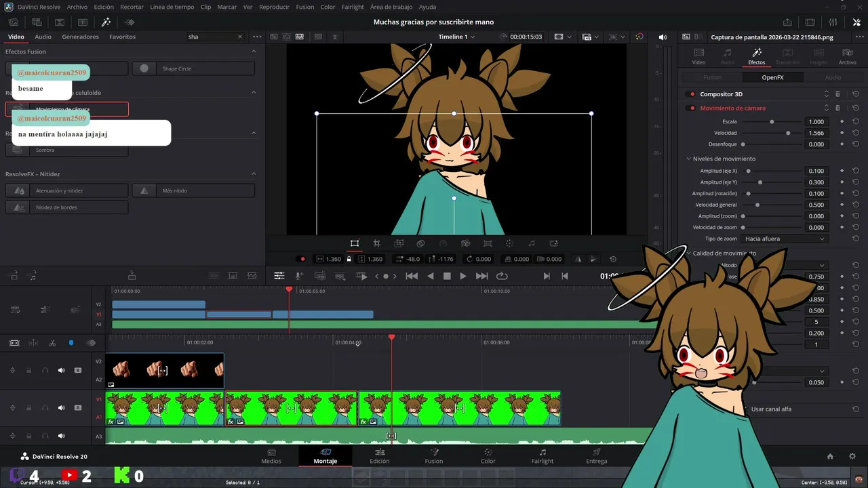Open project settings gear icon
Screen dimensions: 868x488
click(852, 456)
